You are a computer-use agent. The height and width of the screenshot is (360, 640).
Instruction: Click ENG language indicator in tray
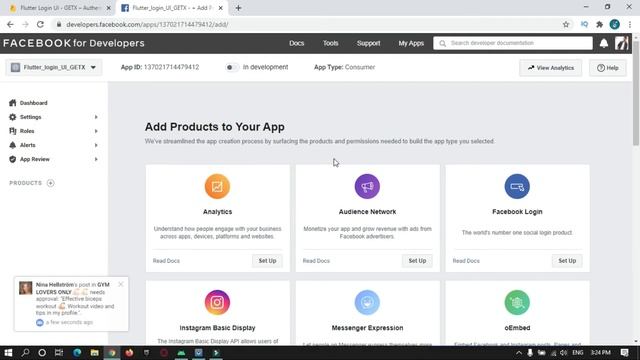click(578, 353)
